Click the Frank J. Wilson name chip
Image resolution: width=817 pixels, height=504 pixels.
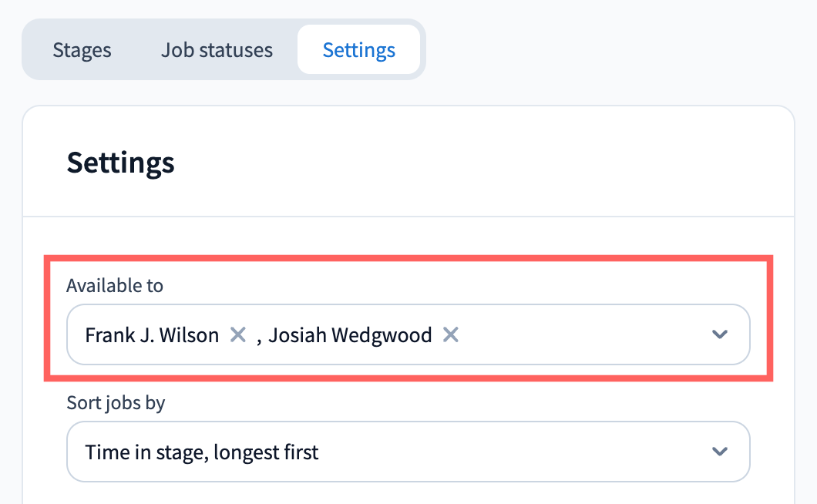pyautogui.click(x=152, y=335)
